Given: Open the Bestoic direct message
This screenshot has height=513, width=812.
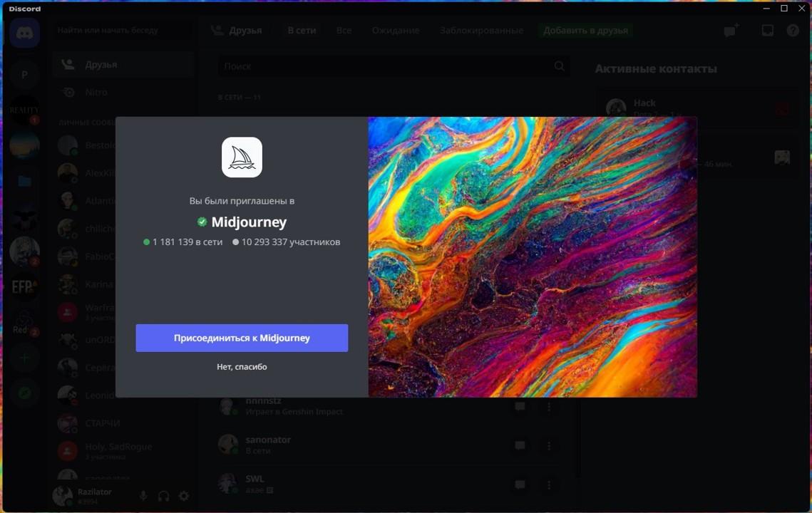Looking at the screenshot, I should tap(88, 145).
